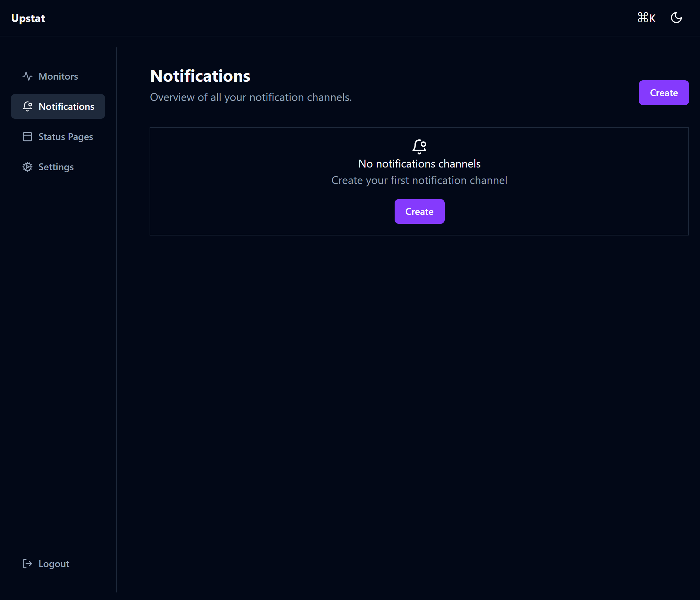
Task: Click the 'No notifications channels' message
Action: [419, 164]
